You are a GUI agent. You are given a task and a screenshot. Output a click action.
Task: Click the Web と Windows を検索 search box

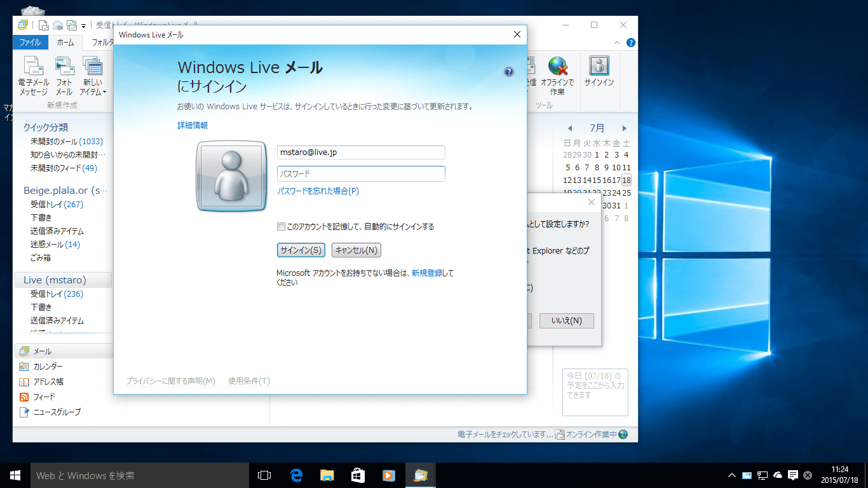(x=140, y=475)
